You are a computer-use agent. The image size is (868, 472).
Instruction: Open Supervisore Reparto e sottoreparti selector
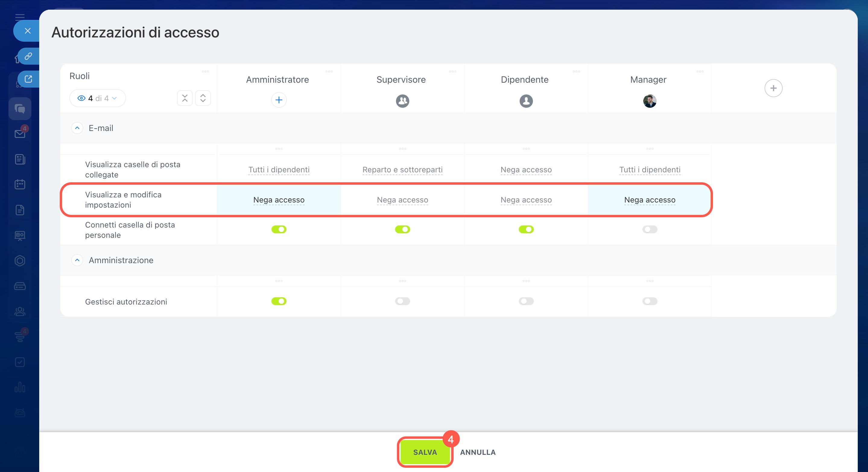402,170
